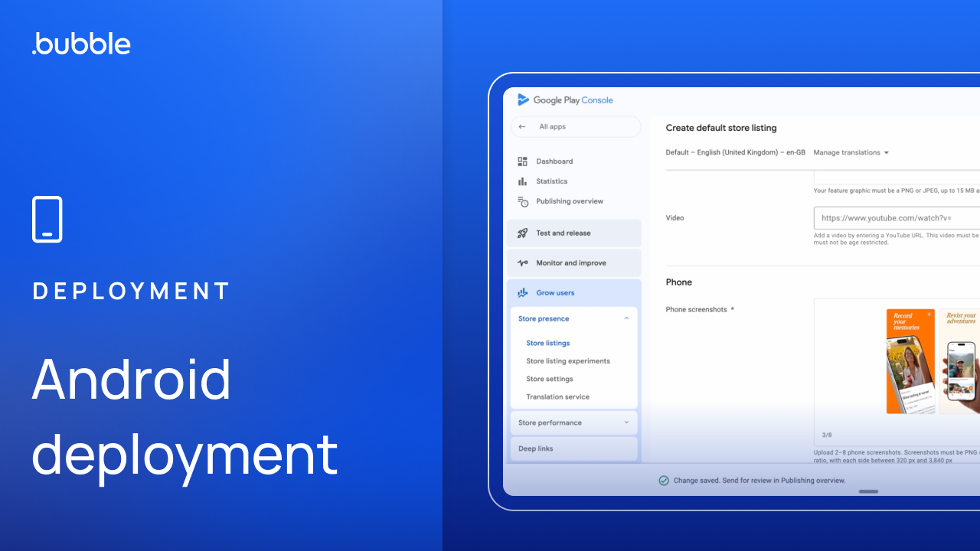Open the Manage translations dropdown

[x=851, y=153]
